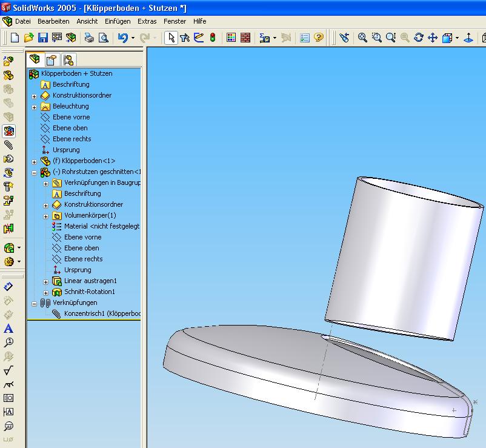Select the Pan view tool

click(x=433, y=38)
